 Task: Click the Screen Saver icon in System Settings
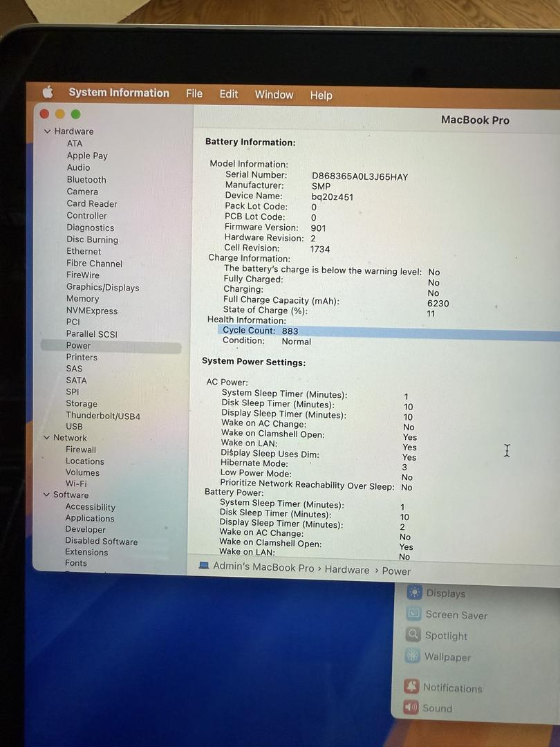pos(414,613)
